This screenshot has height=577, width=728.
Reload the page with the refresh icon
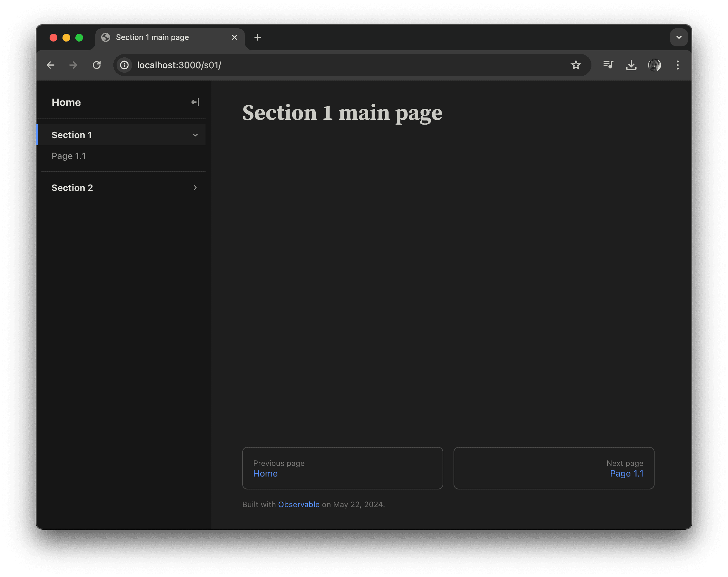pos(97,65)
